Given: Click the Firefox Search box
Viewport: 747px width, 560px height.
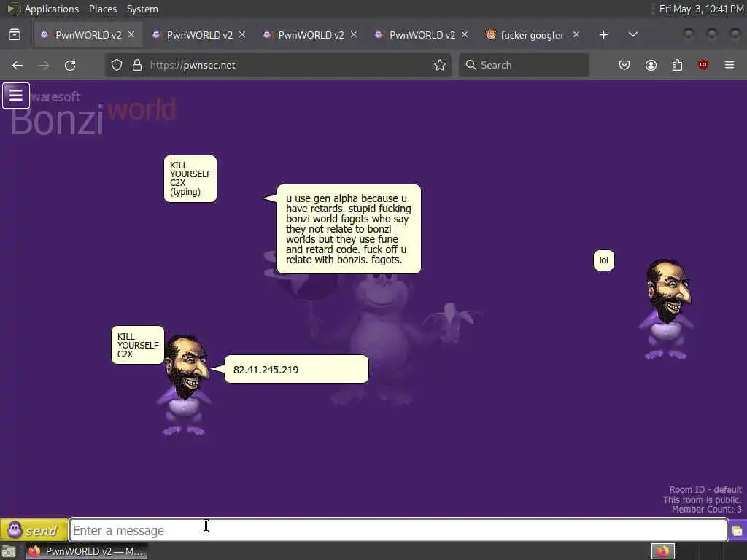Looking at the screenshot, I should (x=524, y=65).
